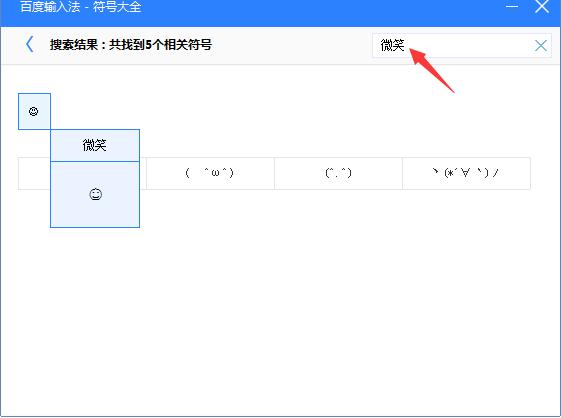Insert the ( ^ω^) kaomoji symbol
561x418 pixels.
pos(210,173)
